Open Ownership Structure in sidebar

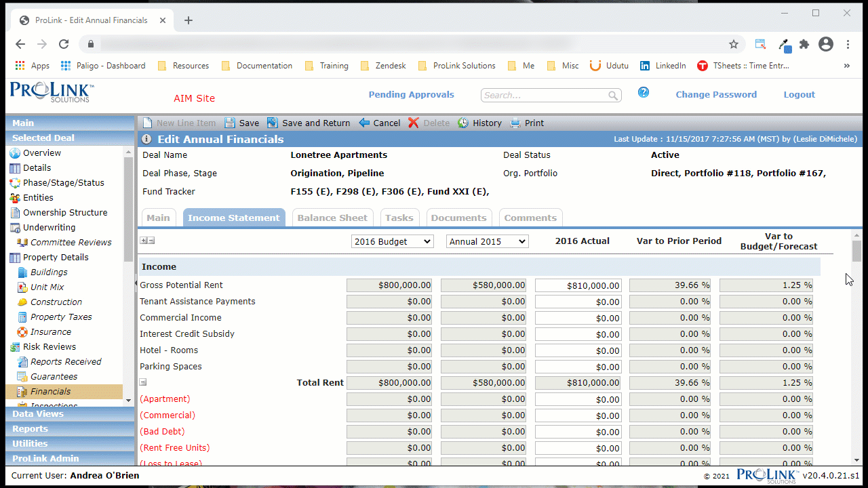[x=65, y=213]
